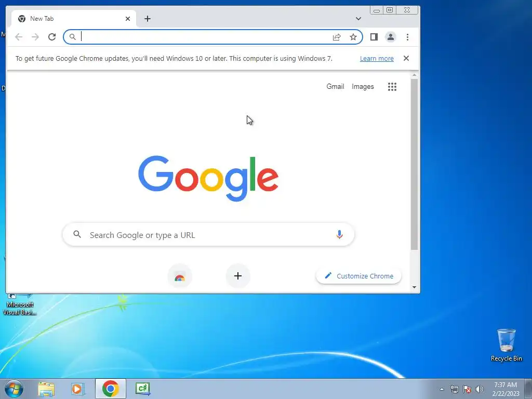Viewport: 532px width, 399px height.
Task: Go back using the back arrow
Action: tap(19, 37)
